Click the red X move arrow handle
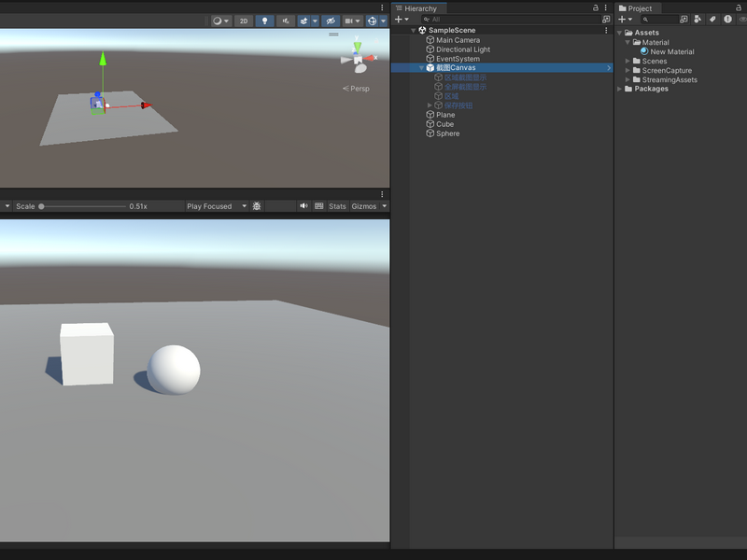 click(147, 105)
